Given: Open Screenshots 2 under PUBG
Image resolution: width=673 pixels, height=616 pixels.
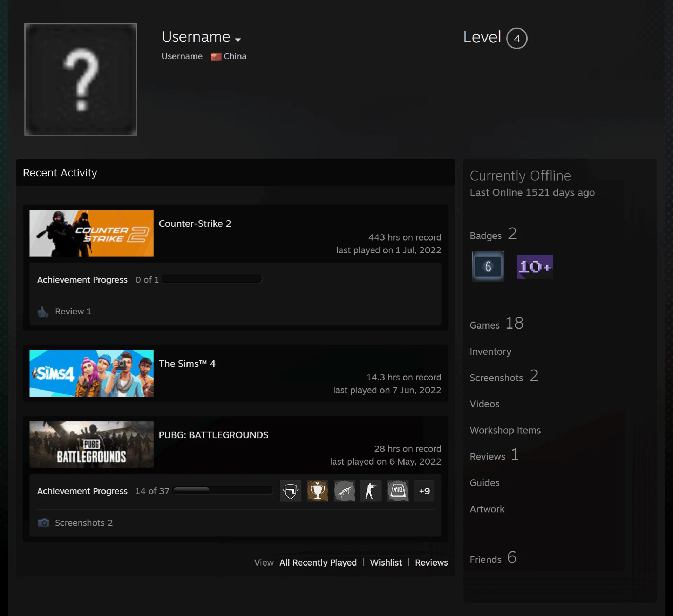Looking at the screenshot, I should (84, 523).
